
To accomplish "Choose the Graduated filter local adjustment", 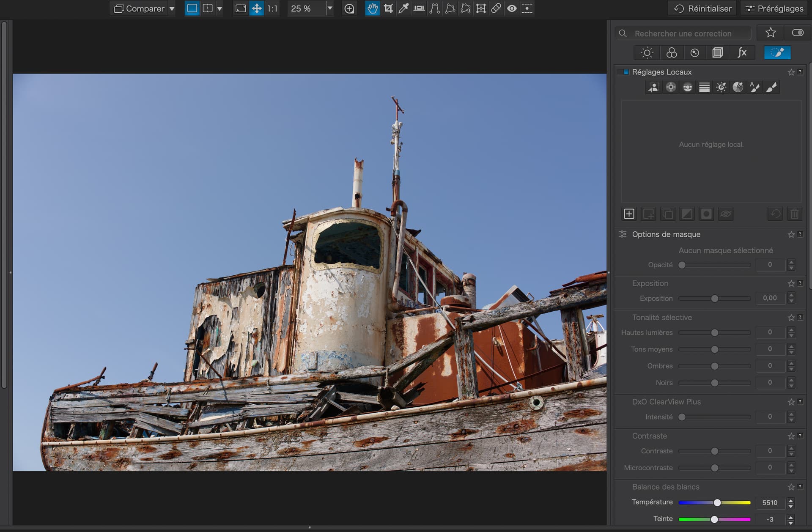I will click(x=704, y=87).
